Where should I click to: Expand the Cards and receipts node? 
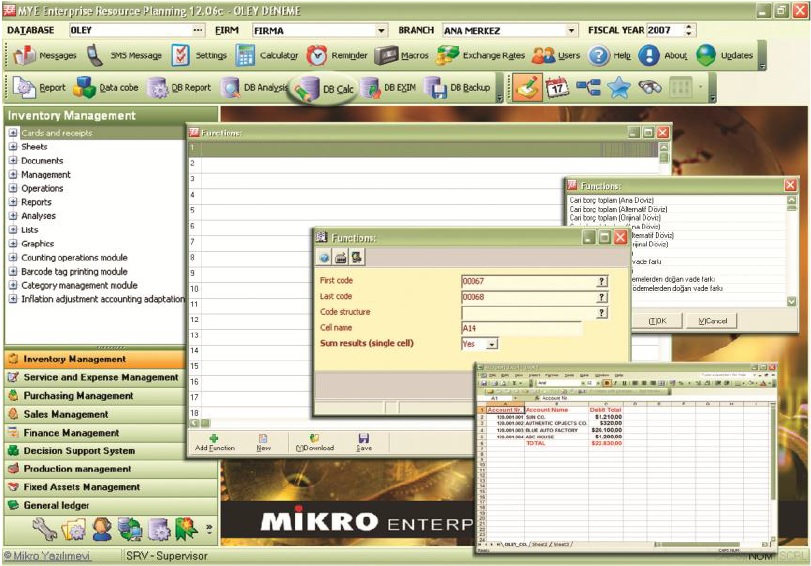[13, 133]
